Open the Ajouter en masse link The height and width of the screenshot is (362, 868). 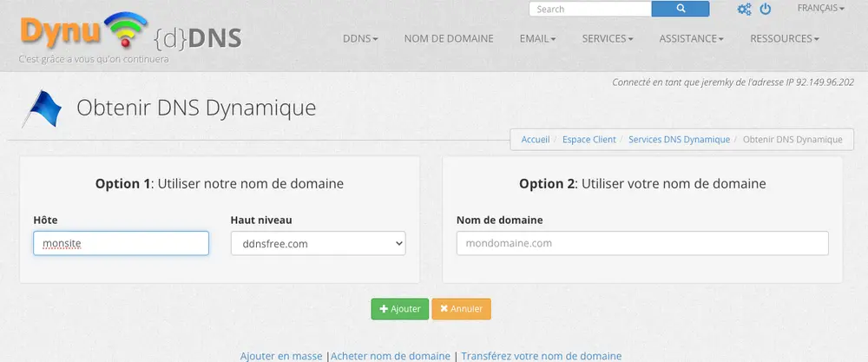point(281,356)
